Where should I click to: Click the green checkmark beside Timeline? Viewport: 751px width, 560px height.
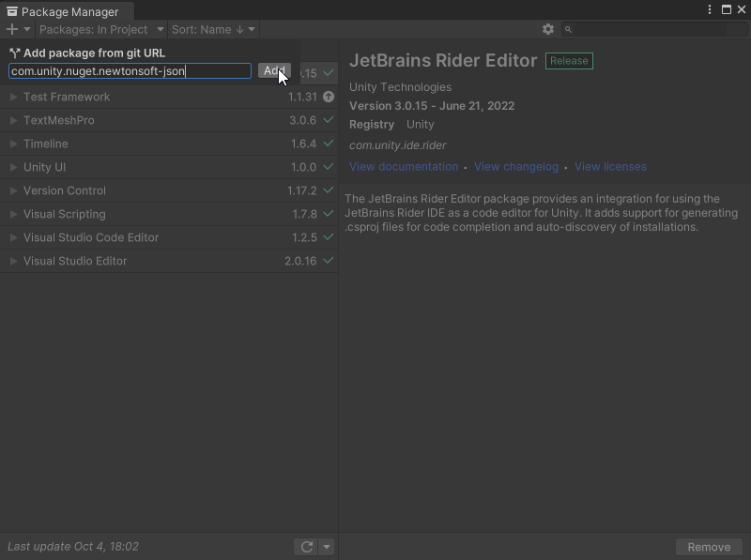click(x=328, y=144)
